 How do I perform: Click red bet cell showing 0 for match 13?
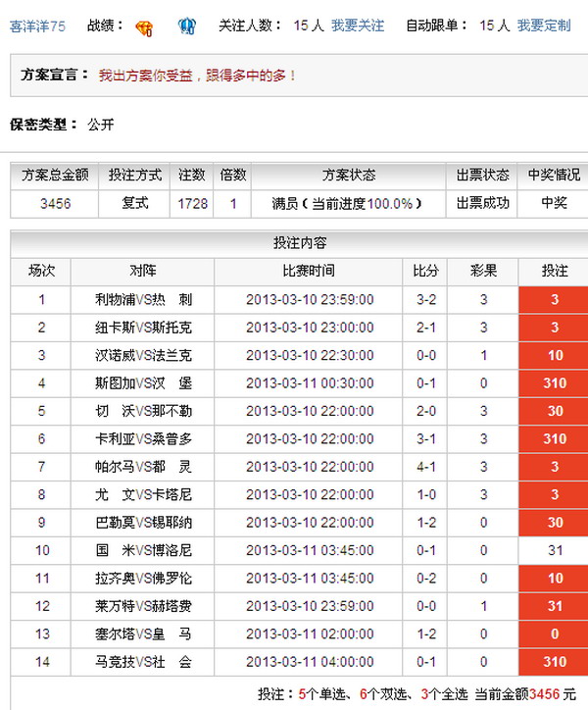coord(554,634)
